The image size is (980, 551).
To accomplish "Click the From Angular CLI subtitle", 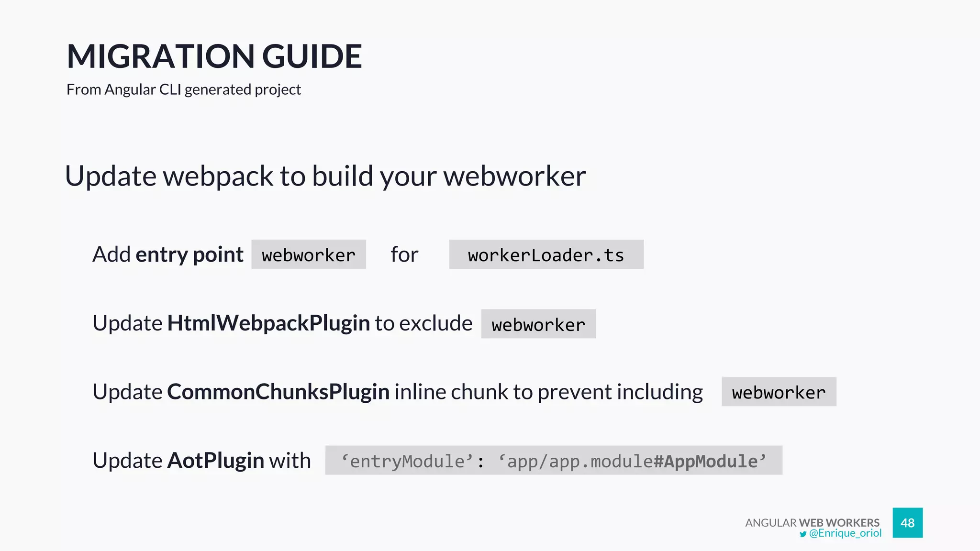I will click(183, 89).
